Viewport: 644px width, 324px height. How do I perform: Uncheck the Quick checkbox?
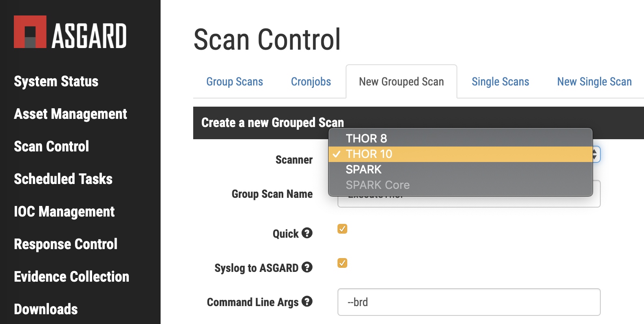342,229
